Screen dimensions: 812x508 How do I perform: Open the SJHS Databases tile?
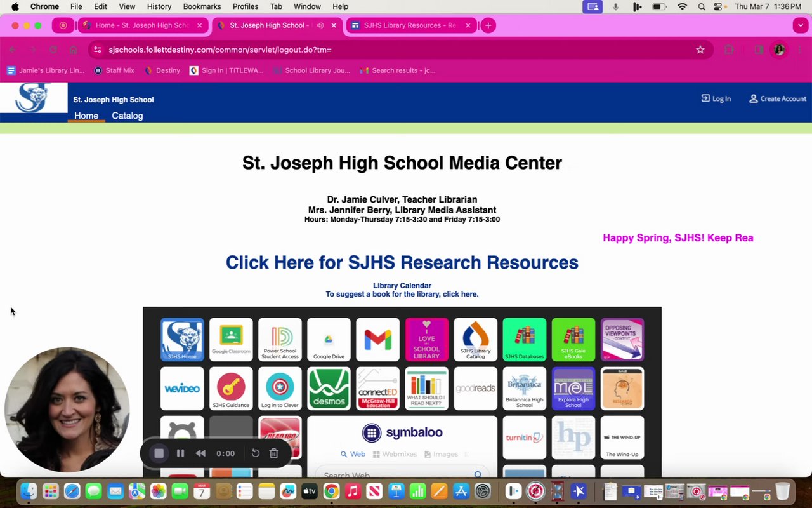pyautogui.click(x=524, y=340)
